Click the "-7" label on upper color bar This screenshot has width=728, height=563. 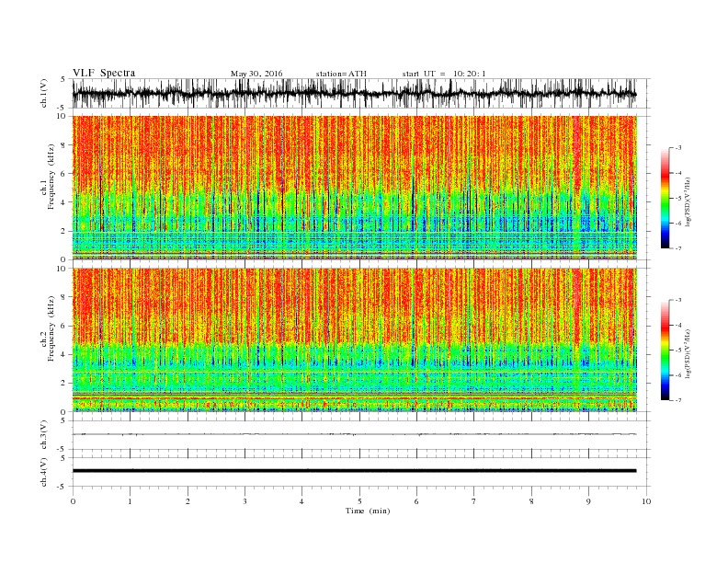[677, 248]
